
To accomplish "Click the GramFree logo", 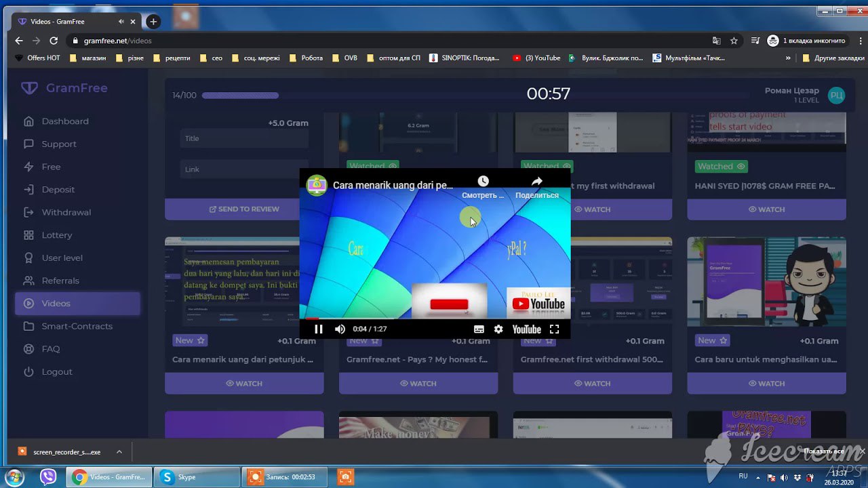I will (64, 88).
